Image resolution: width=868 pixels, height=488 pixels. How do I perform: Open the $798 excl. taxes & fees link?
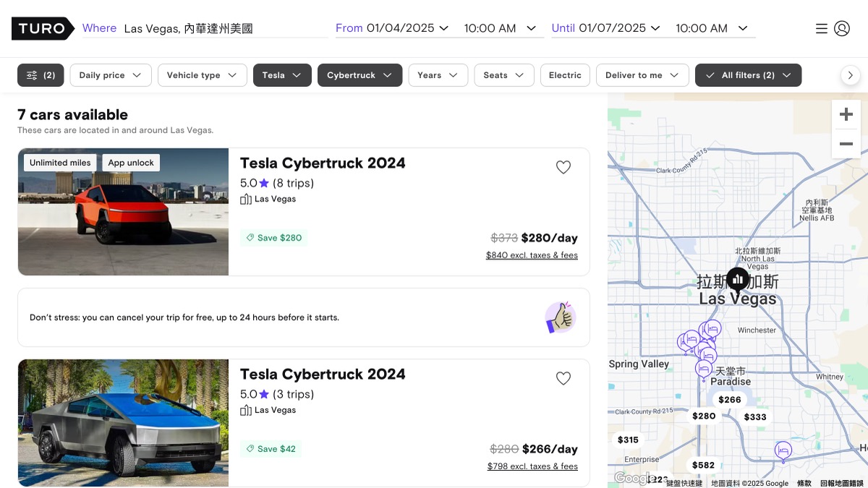[532, 466]
